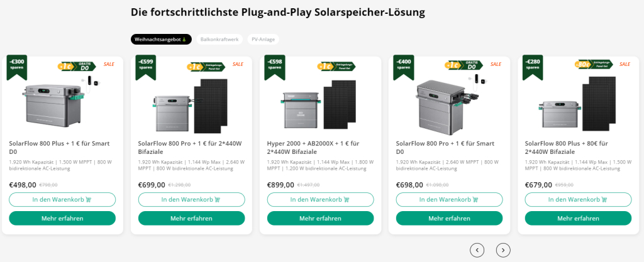644x262 pixels.
Task: Click the -€300 sparen savings badge
Action: (x=17, y=66)
